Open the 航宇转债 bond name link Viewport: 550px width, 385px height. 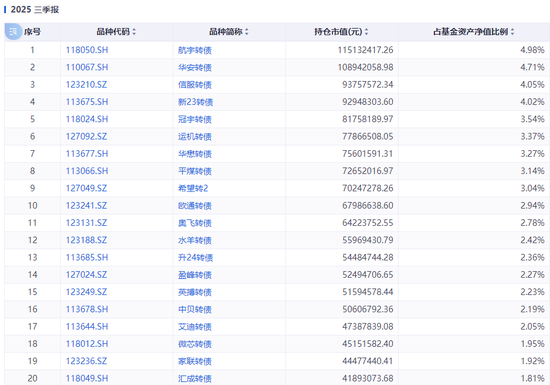pyautogui.click(x=195, y=50)
